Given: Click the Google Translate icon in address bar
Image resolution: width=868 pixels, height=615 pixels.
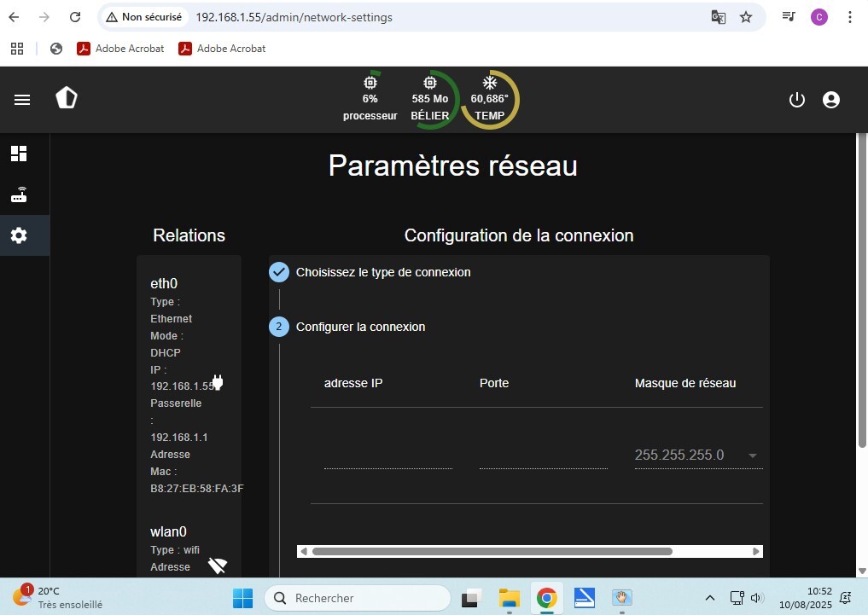Looking at the screenshot, I should tap(719, 17).
